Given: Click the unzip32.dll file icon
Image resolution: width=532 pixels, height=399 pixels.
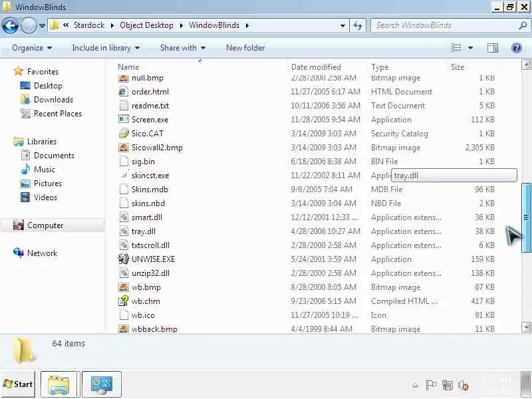Looking at the screenshot, I should point(124,273).
